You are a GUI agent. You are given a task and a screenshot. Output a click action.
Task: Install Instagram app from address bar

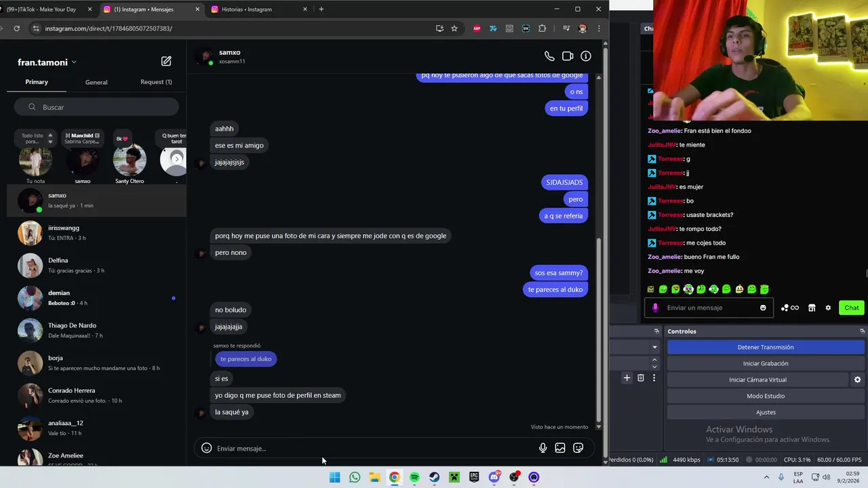coord(439,28)
